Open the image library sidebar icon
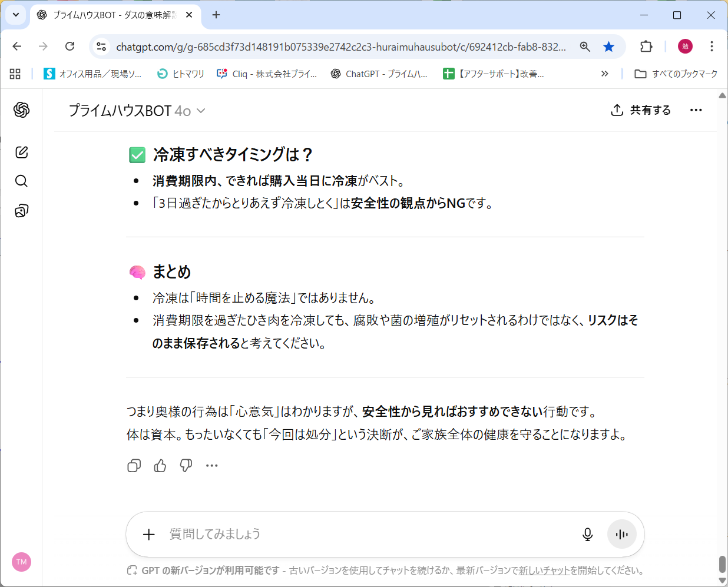This screenshot has width=728, height=587. pos(22,211)
